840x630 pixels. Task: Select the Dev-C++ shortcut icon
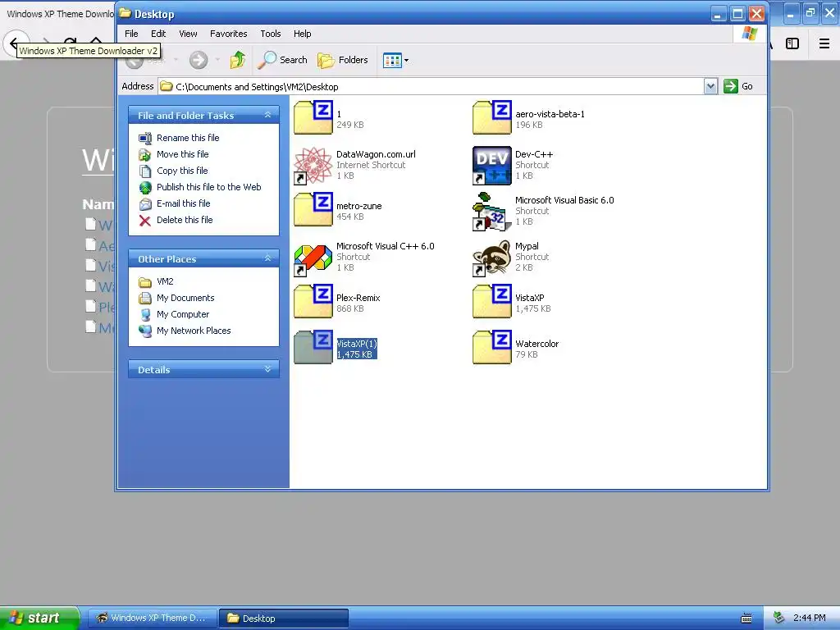(492, 165)
